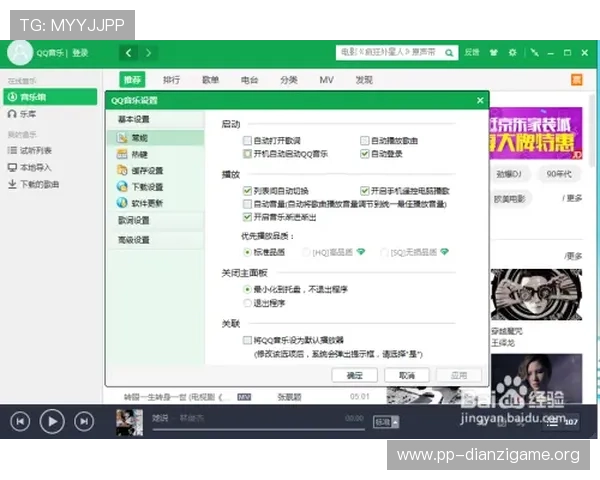Click 欧美电影 tag button

(509, 199)
